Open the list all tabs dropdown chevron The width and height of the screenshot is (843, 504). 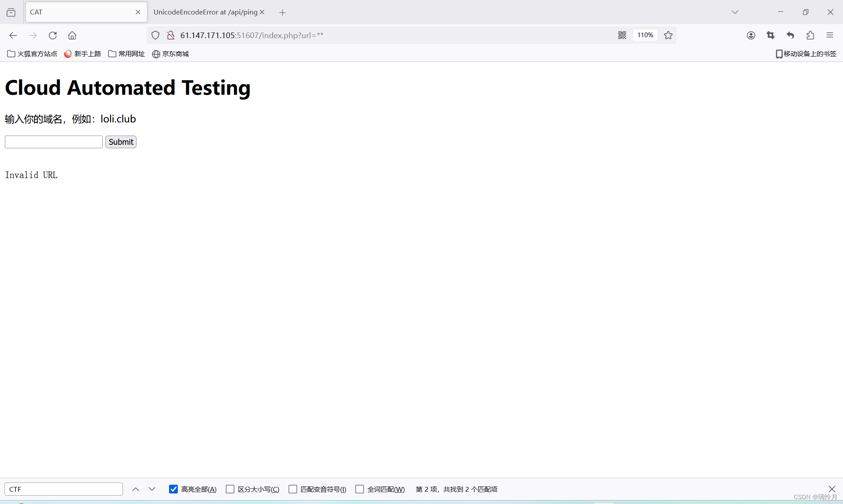point(735,12)
